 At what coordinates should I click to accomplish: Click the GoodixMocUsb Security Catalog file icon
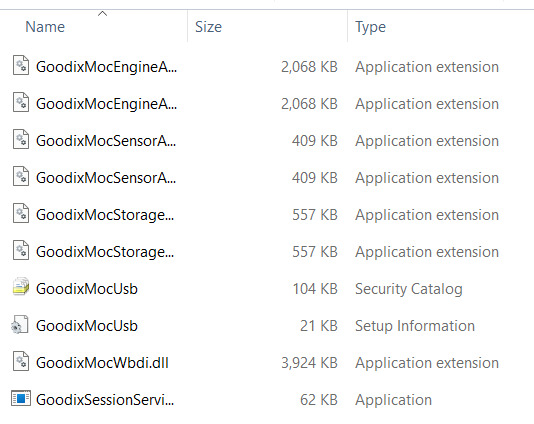[x=21, y=287]
